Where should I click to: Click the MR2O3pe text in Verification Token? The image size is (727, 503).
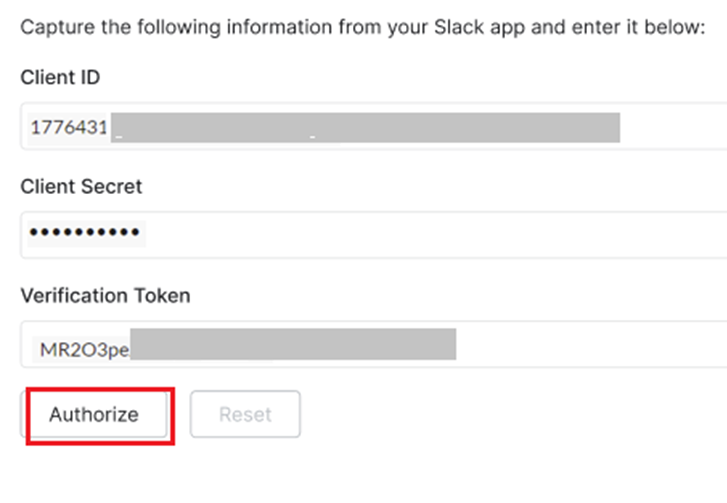[84, 350]
